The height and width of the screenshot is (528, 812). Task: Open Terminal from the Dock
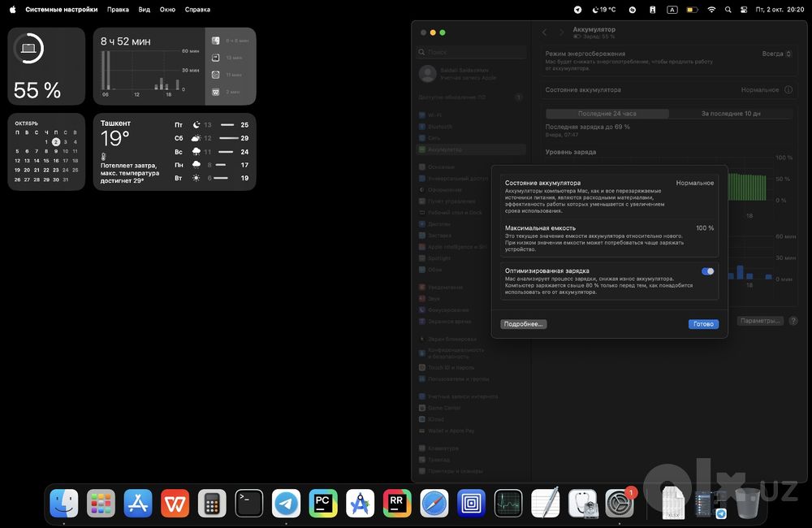pos(249,503)
